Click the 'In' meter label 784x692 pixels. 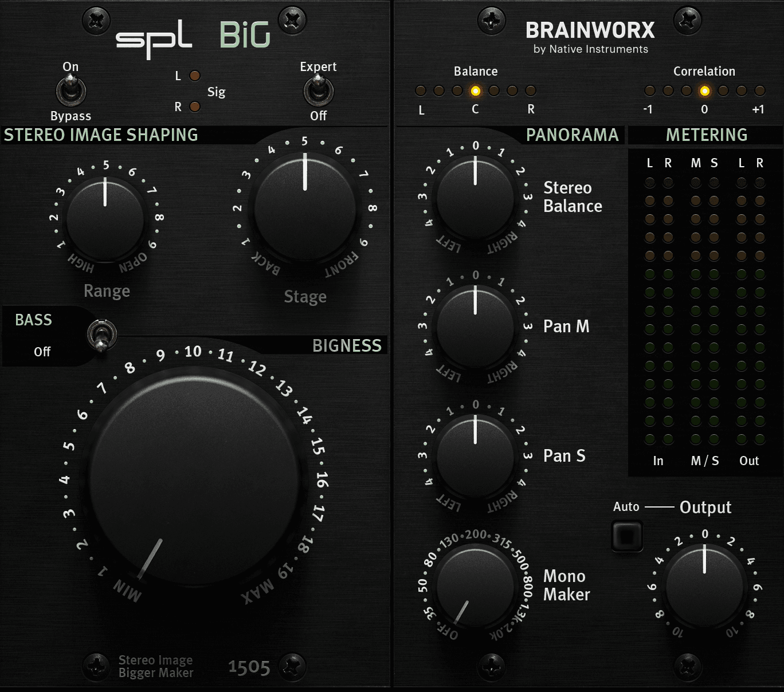(x=658, y=461)
